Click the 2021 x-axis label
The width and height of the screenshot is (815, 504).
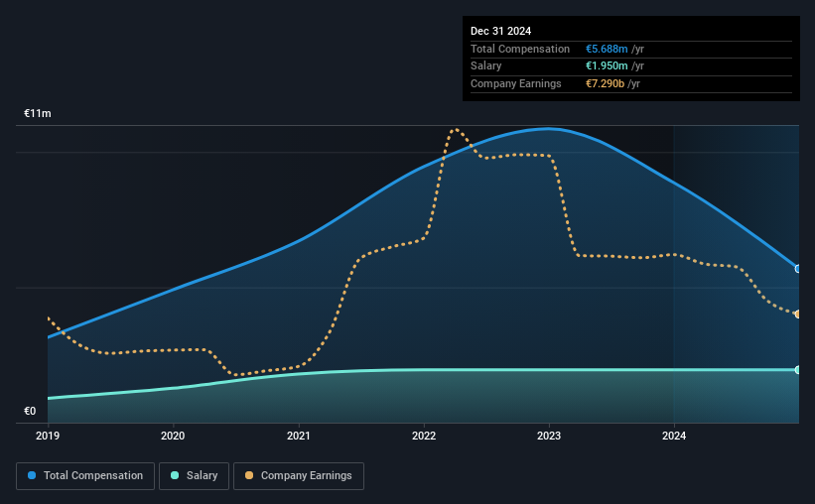click(x=299, y=436)
